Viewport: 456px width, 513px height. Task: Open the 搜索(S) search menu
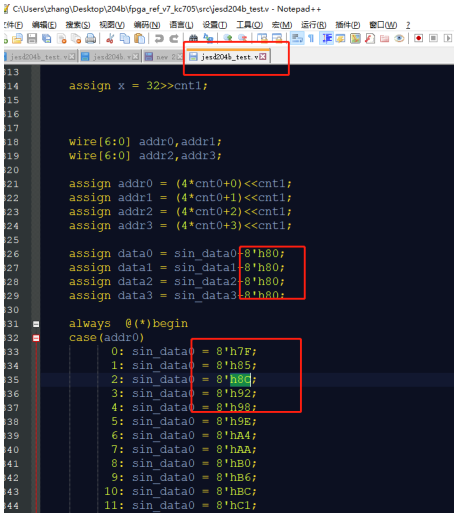coord(78,25)
